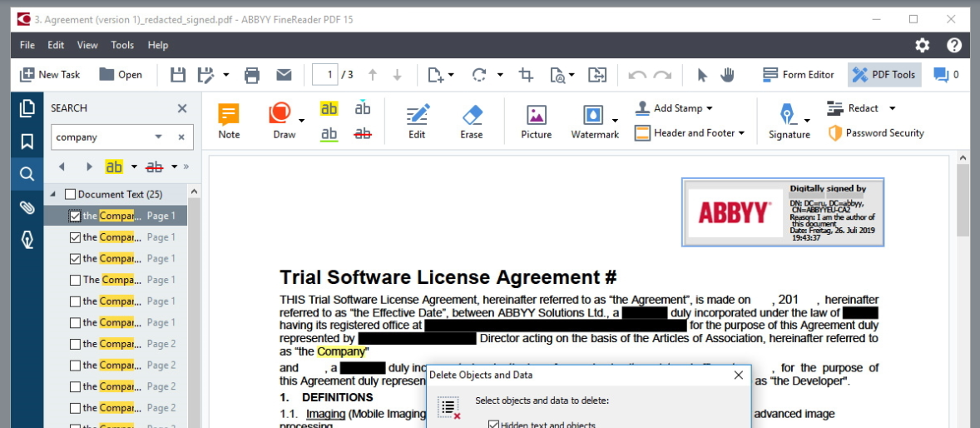Uncheck the selected first 'the Compan' result
The width and height of the screenshot is (980, 428).
[x=75, y=216]
